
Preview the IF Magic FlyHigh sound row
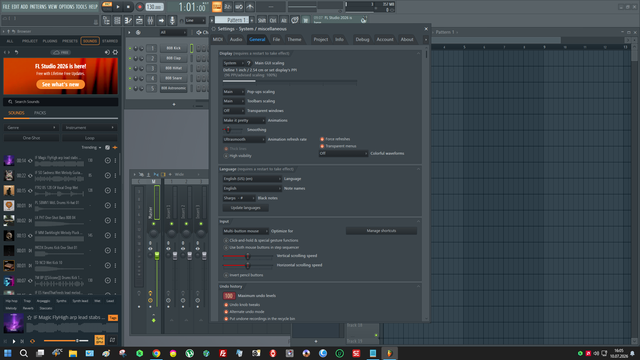(60, 160)
